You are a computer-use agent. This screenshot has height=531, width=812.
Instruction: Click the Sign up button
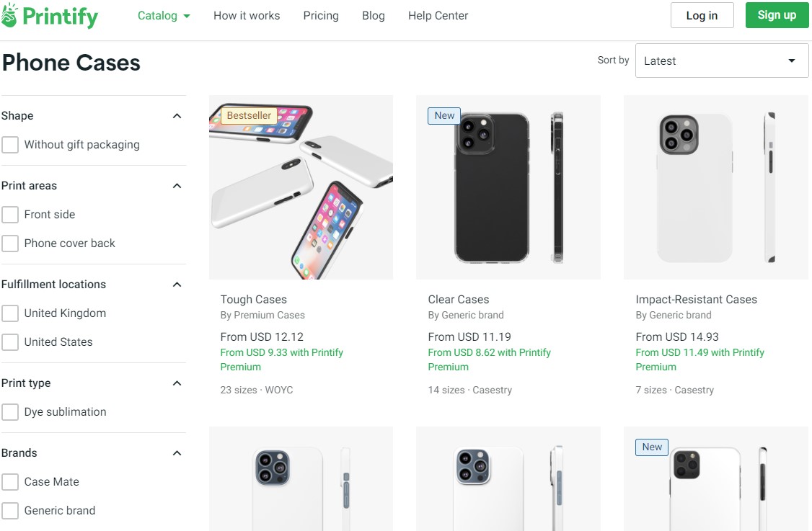tap(776, 14)
